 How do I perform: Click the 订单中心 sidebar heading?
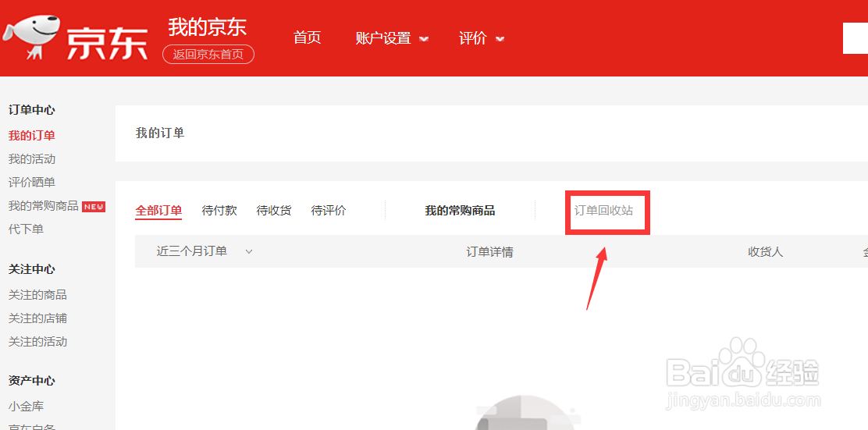[31, 110]
